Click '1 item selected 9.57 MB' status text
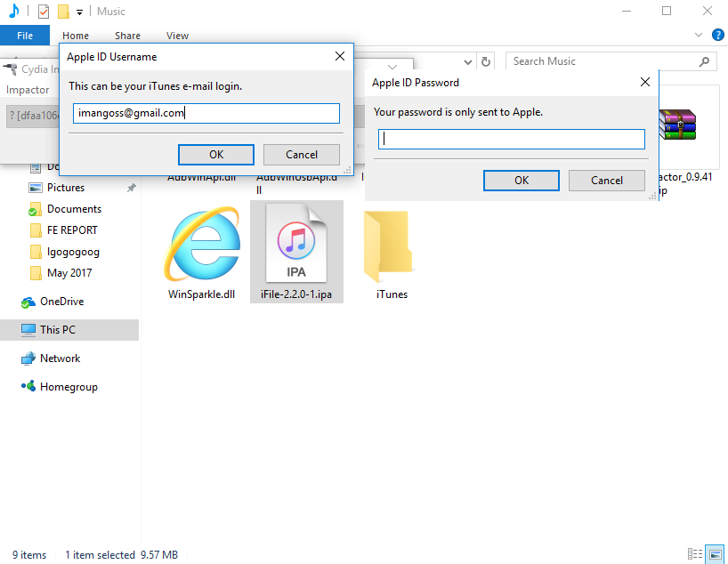The image size is (728, 564). pos(121,555)
